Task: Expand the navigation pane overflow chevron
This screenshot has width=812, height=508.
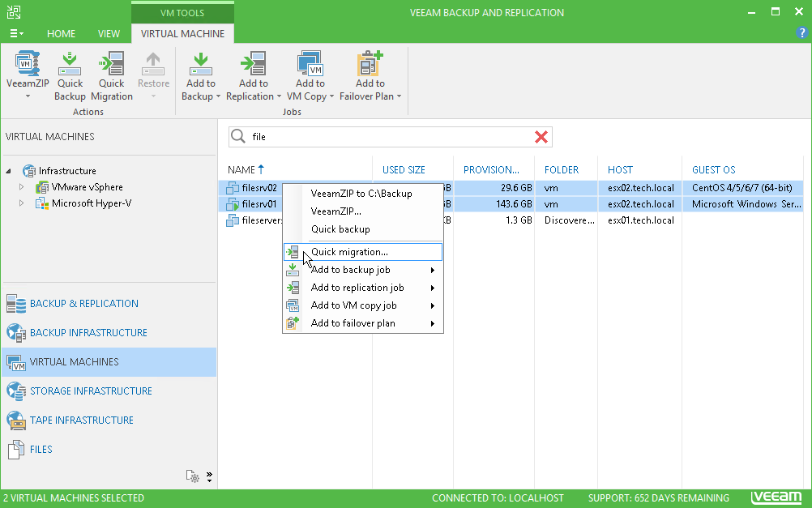Action: point(209,476)
